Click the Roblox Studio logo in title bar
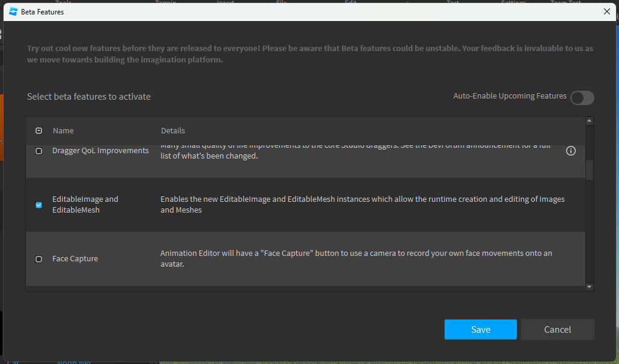 click(x=13, y=11)
